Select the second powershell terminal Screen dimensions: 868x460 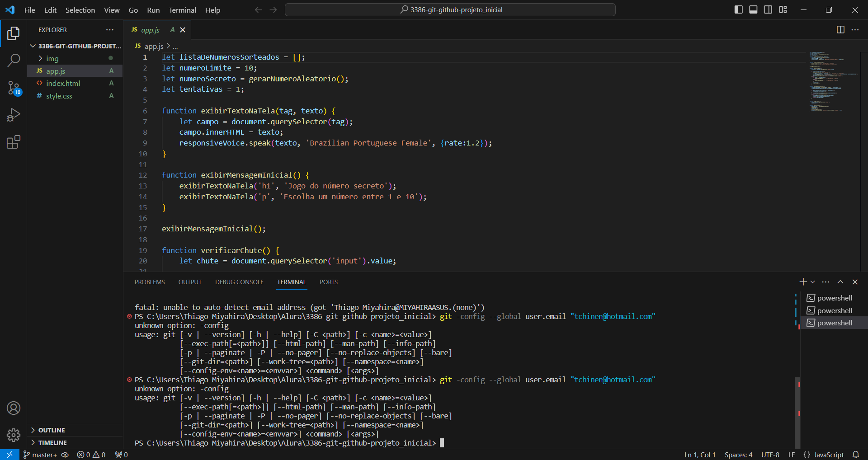click(834, 311)
